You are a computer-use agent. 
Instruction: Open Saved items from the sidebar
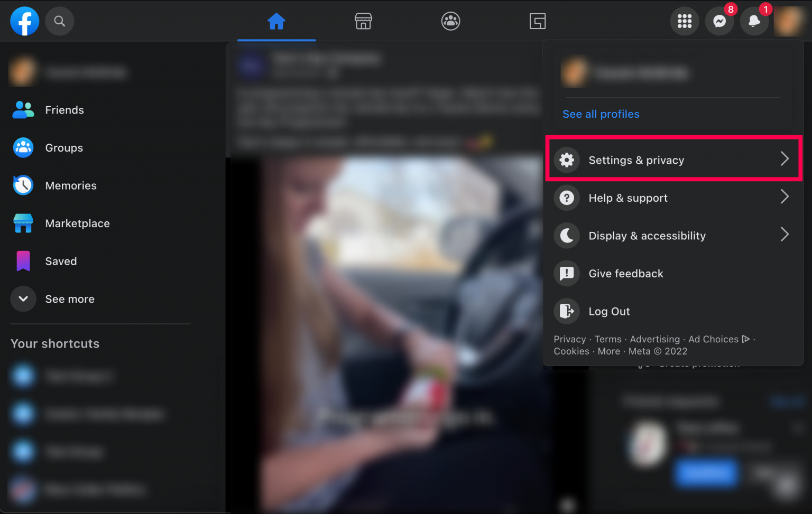pos(61,261)
